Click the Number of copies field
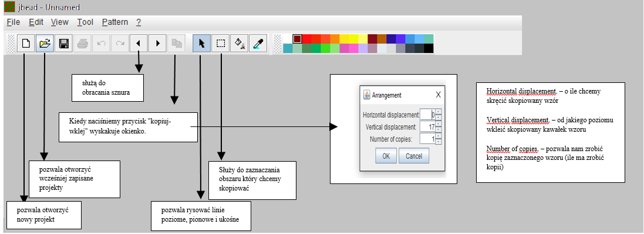 coord(427,139)
